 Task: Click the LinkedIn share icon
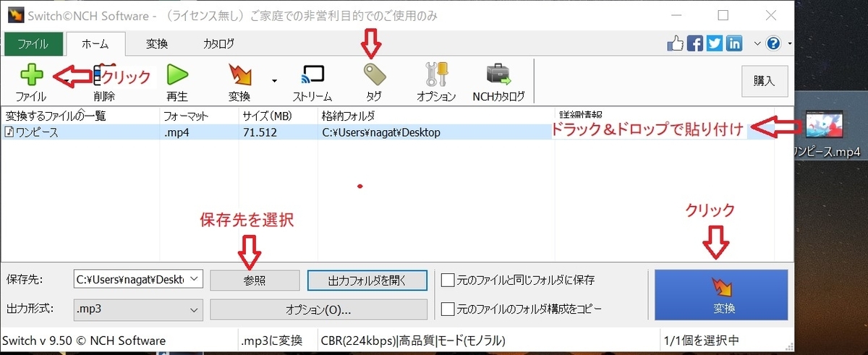(x=734, y=43)
